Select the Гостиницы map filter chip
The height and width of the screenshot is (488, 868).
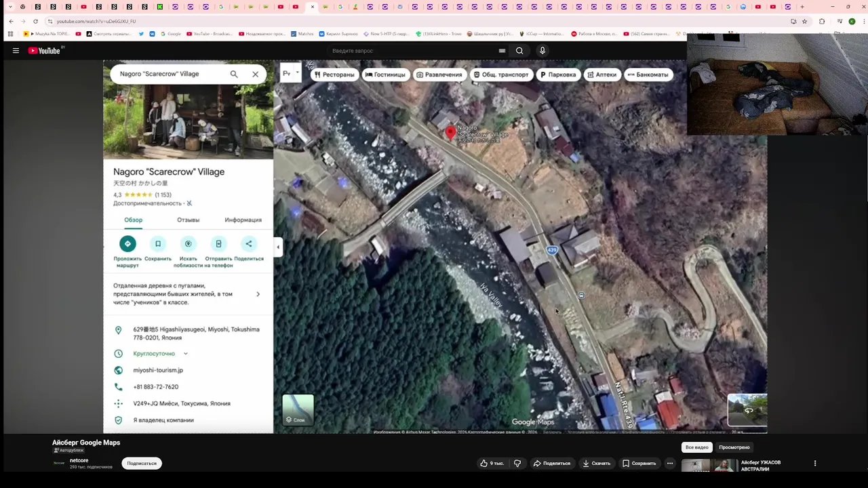(385, 75)
